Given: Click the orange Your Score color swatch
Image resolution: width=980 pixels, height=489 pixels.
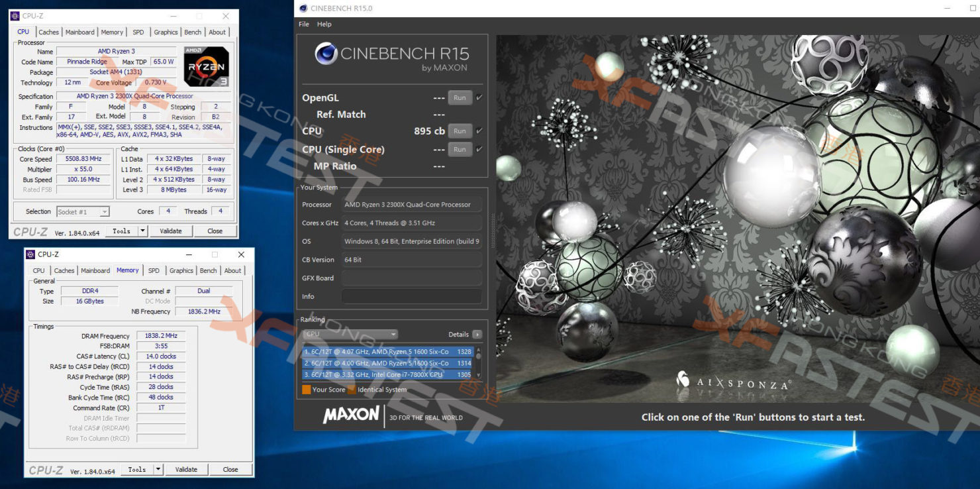Looking at the screenshot, I should [x=307, y=389].
